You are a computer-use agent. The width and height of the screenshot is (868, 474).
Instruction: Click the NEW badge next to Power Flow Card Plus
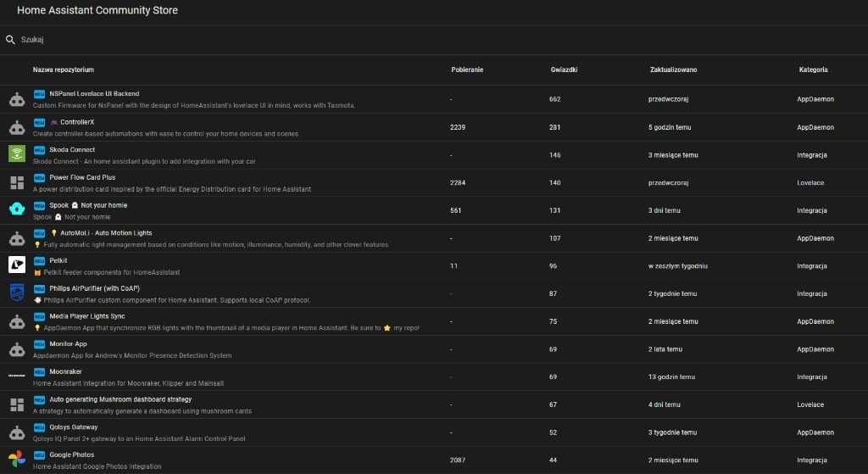pyautogui.click(x=39, y=178)
